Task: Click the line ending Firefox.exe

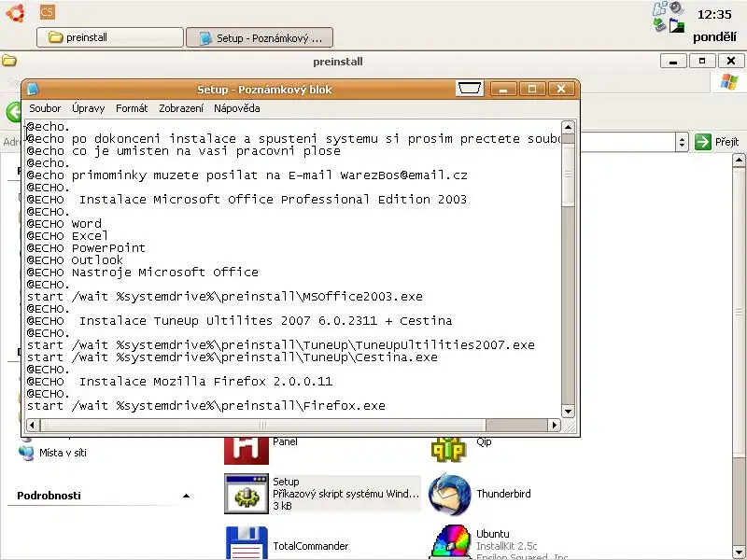Action: coord(205,406)
